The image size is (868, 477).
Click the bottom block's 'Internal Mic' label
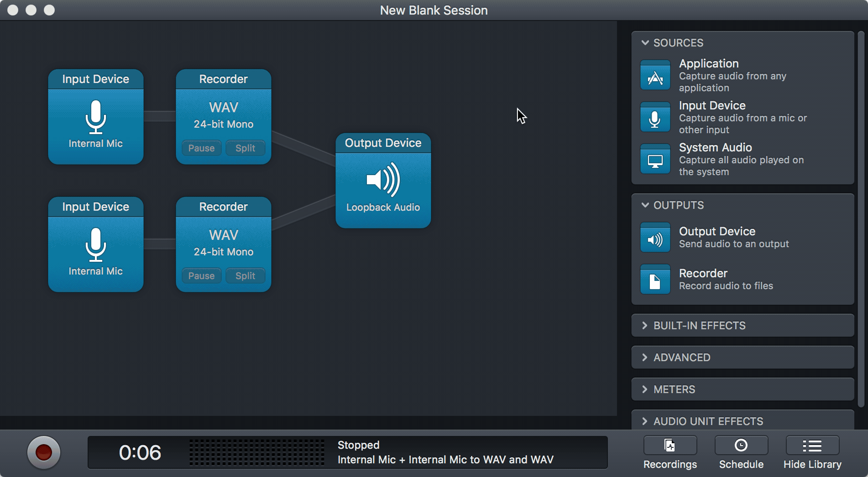(x=96, y=271)
